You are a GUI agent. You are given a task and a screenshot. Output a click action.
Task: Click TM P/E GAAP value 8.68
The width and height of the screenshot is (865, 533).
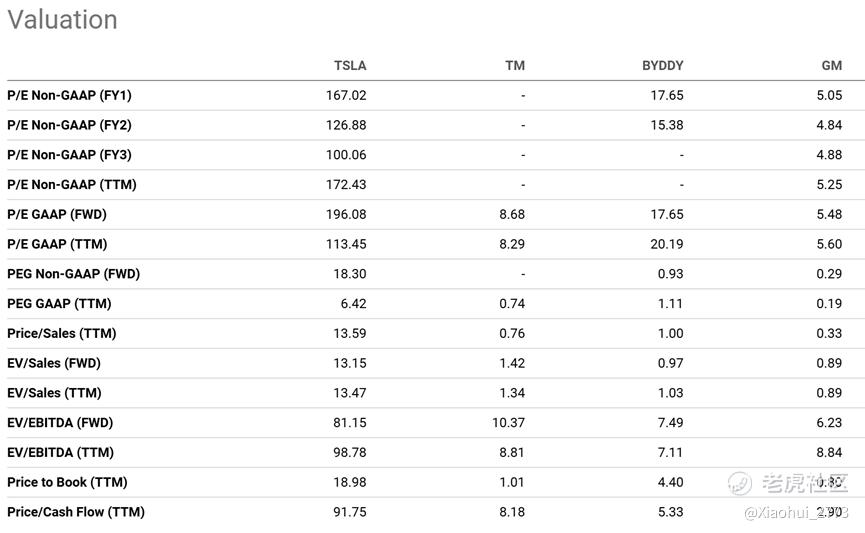pyautogui.click(x=512, y=215)
